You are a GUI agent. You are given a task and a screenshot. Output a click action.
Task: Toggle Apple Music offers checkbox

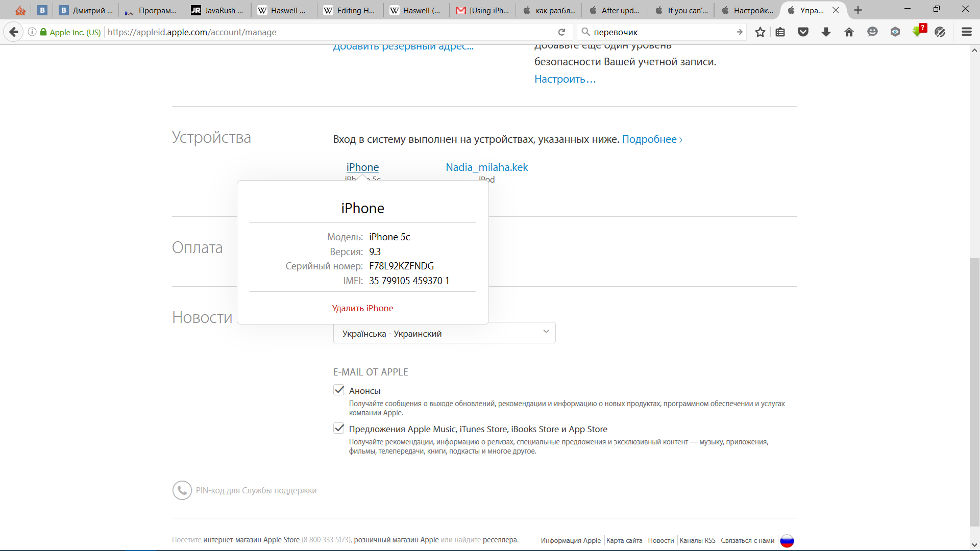[x=339, y=429]
